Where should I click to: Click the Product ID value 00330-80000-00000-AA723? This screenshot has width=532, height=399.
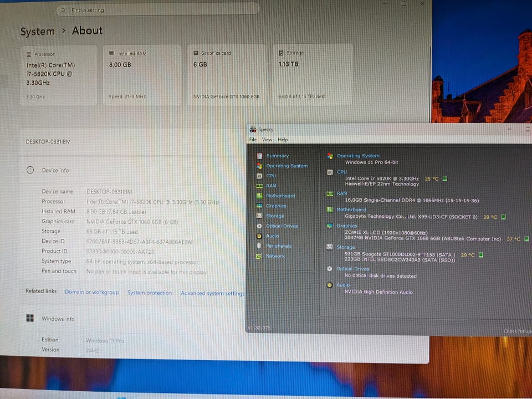[120, 252]
